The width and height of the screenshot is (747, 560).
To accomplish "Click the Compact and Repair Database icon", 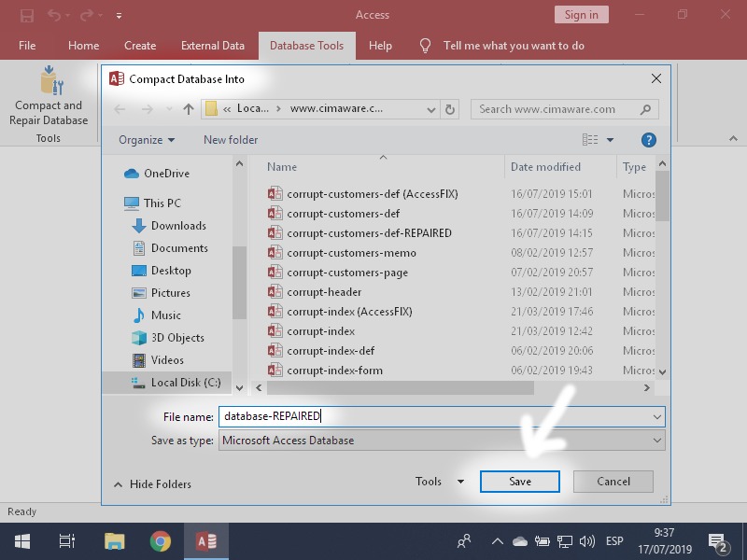I will [51, 80].
